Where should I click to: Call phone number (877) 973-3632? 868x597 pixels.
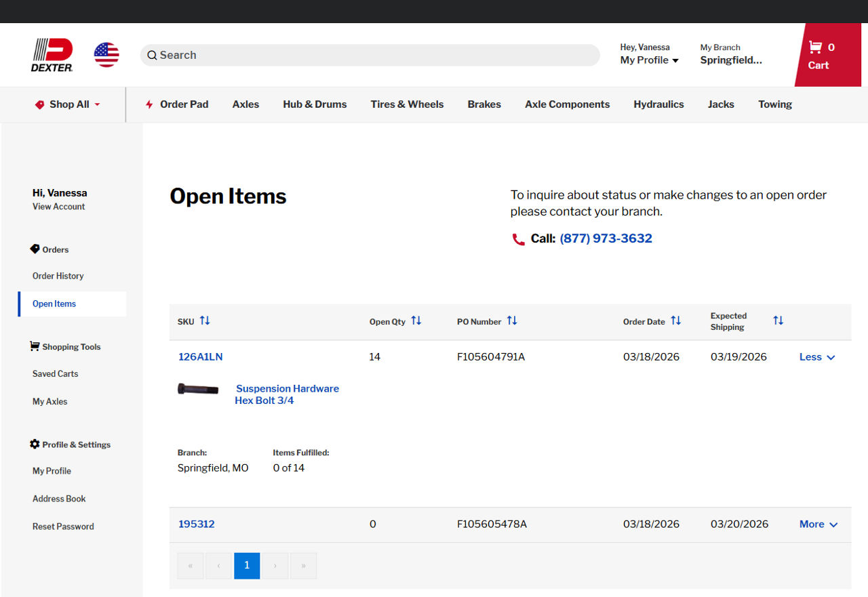[606, 239]
